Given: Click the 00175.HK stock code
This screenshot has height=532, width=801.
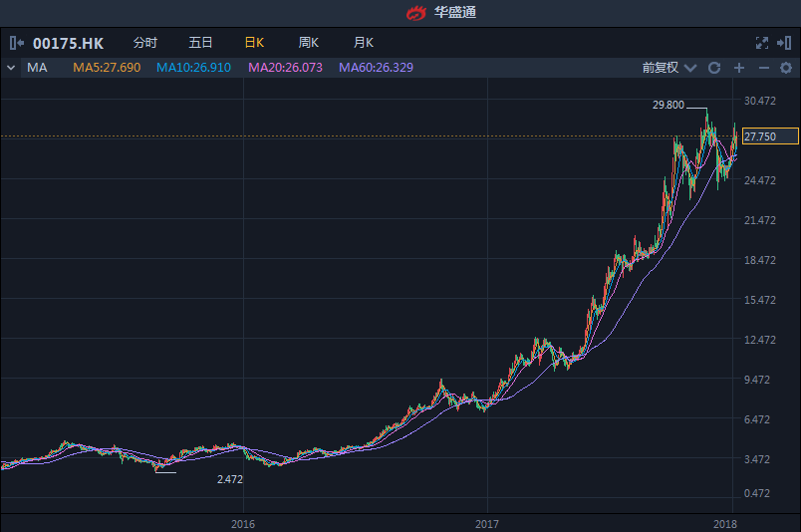Looking at the screenshot, I should (68, 43).
